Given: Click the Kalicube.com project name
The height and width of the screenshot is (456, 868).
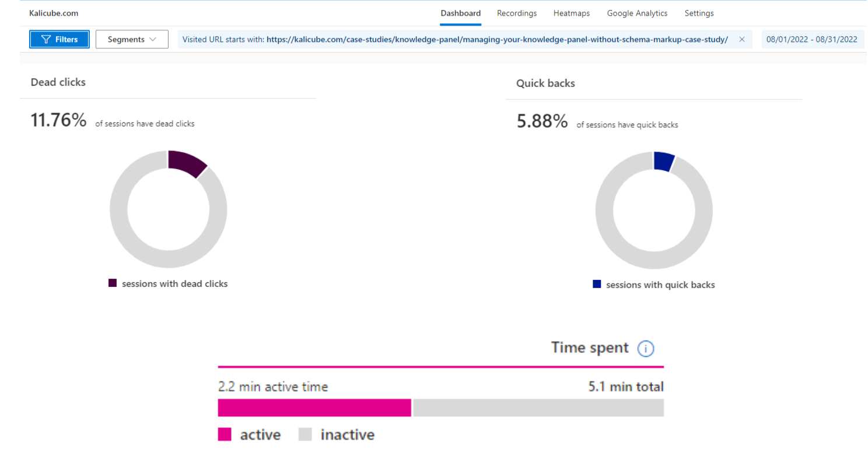Looking at the screenshot, I should pos(54,13).
